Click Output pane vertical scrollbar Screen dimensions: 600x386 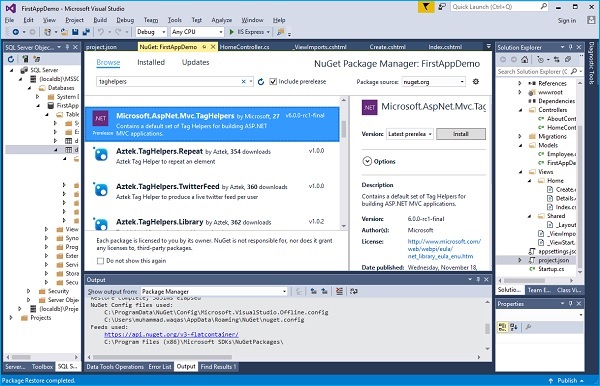pos(487,329)
